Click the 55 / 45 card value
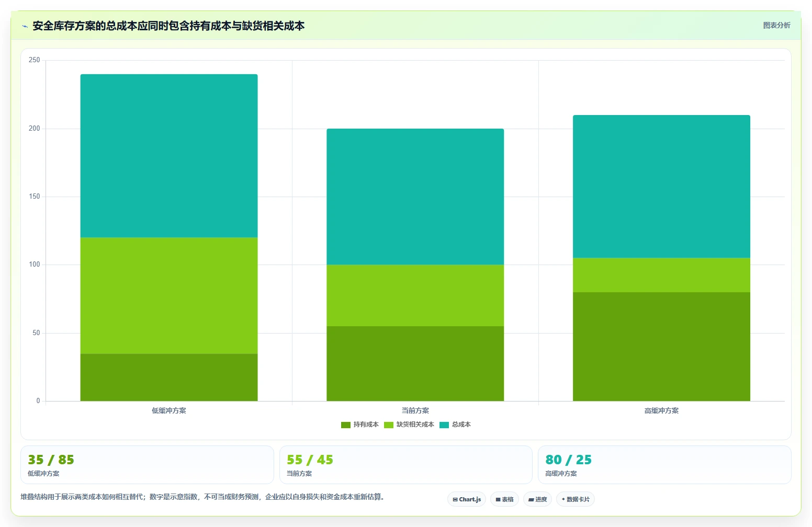812x527 pixels. (x=310, y=460)
